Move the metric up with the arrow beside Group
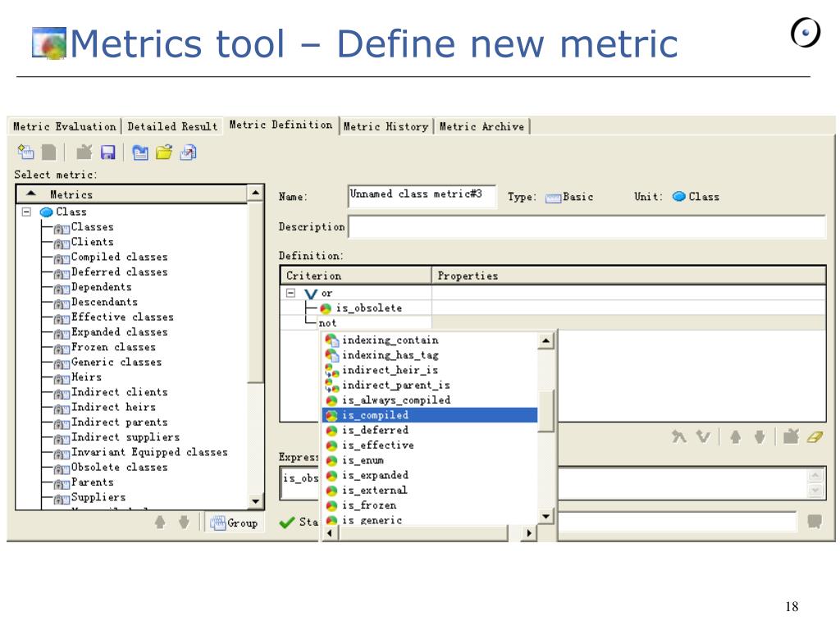The height and width of the screenshot is (630, 840). click(x=160, y=522)
